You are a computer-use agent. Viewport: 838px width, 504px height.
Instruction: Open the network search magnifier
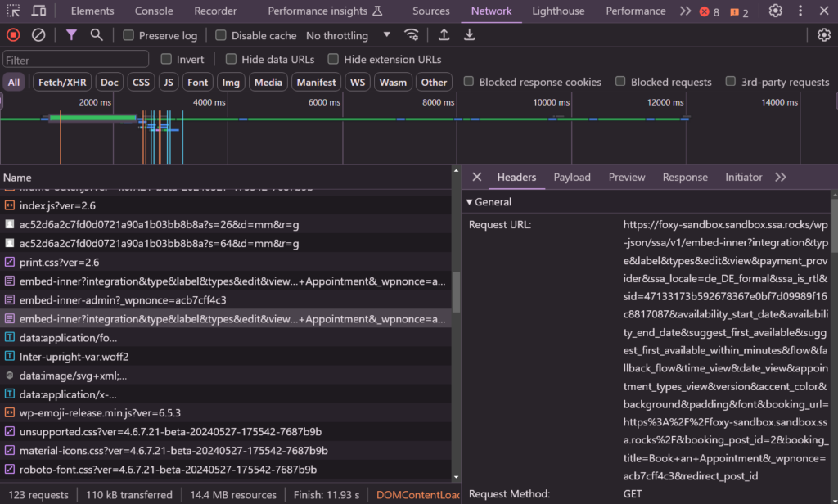[x=97, y=35]
